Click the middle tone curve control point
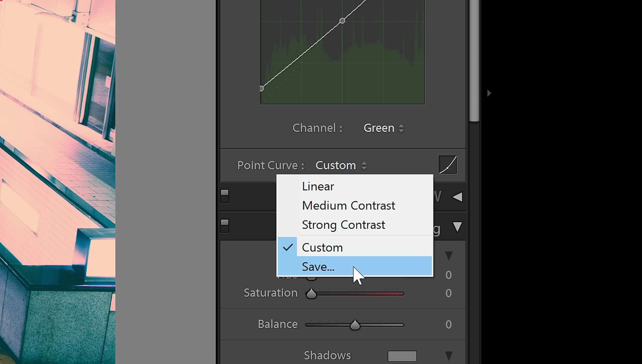 (x=342, y=21)
